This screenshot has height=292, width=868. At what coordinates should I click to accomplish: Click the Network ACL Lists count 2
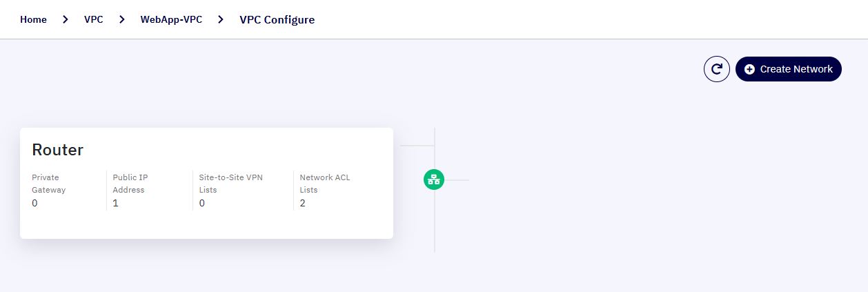(303, 203)
